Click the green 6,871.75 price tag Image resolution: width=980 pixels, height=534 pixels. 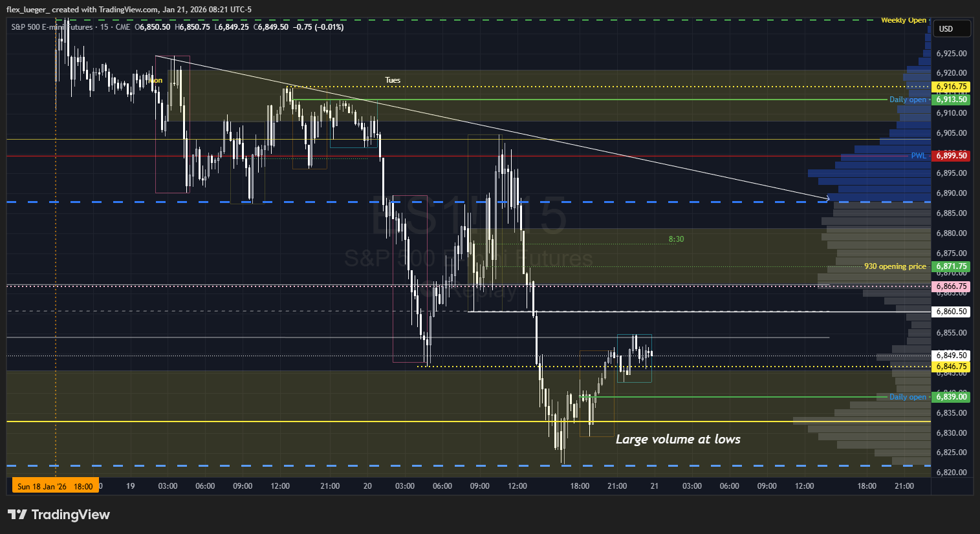(x=951, y=266)
